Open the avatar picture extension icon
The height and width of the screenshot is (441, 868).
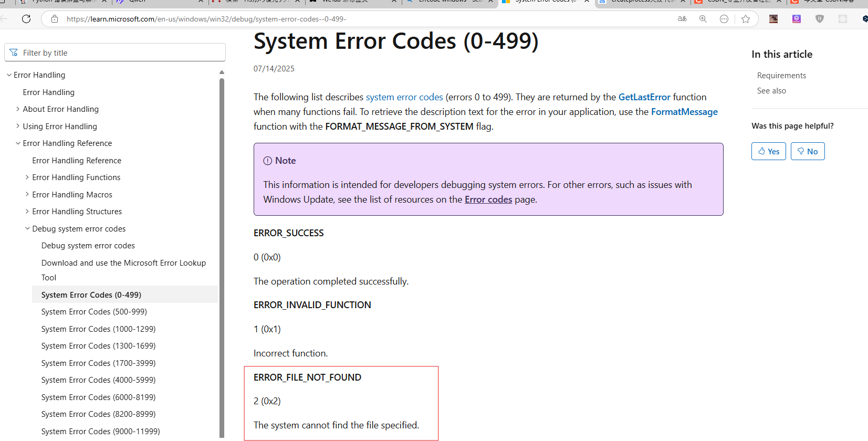773,19
